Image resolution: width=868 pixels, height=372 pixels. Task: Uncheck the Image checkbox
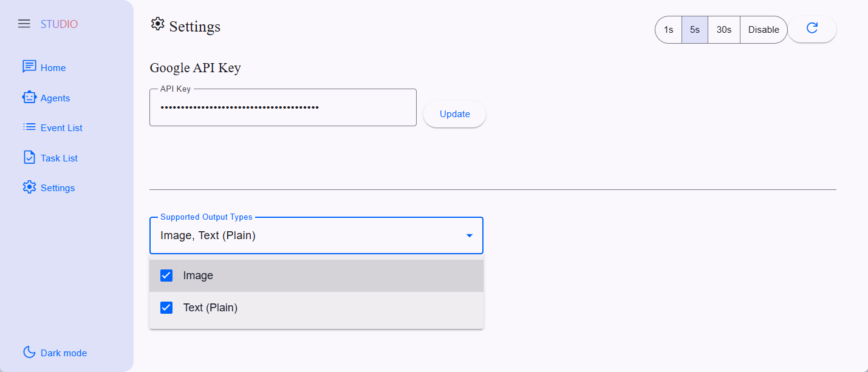click(166, 276)
